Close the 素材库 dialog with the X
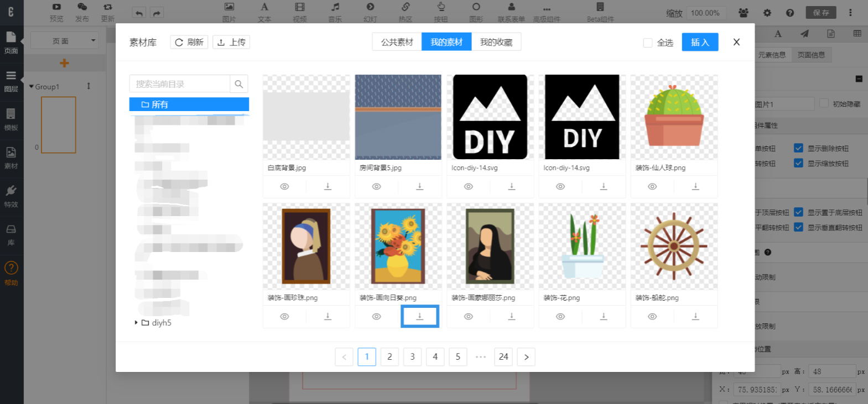Viewport: 868px width, 404px height. point(736,42)
